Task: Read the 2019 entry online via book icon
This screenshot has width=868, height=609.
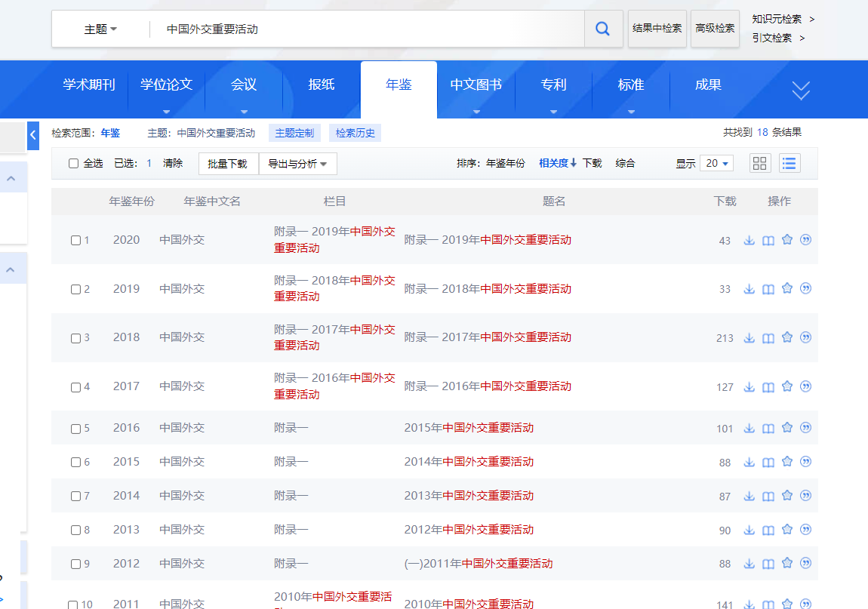Action: click(768, 289)
